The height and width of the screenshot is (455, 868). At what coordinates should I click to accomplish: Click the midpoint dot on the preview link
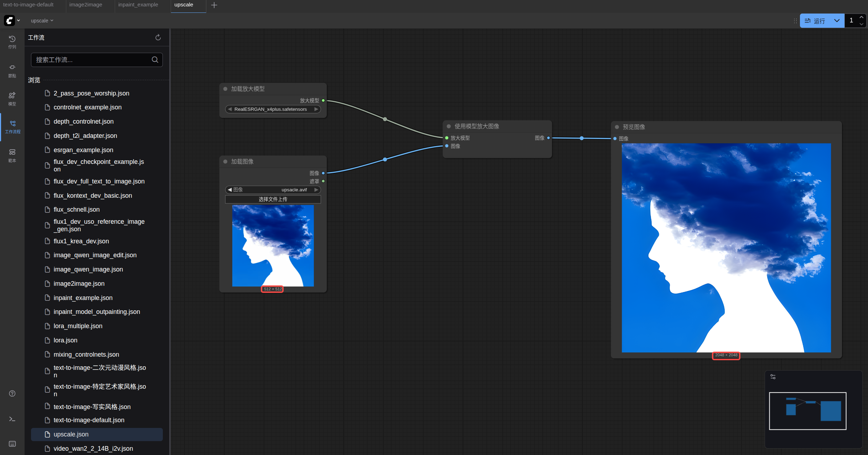pos(582,138)
